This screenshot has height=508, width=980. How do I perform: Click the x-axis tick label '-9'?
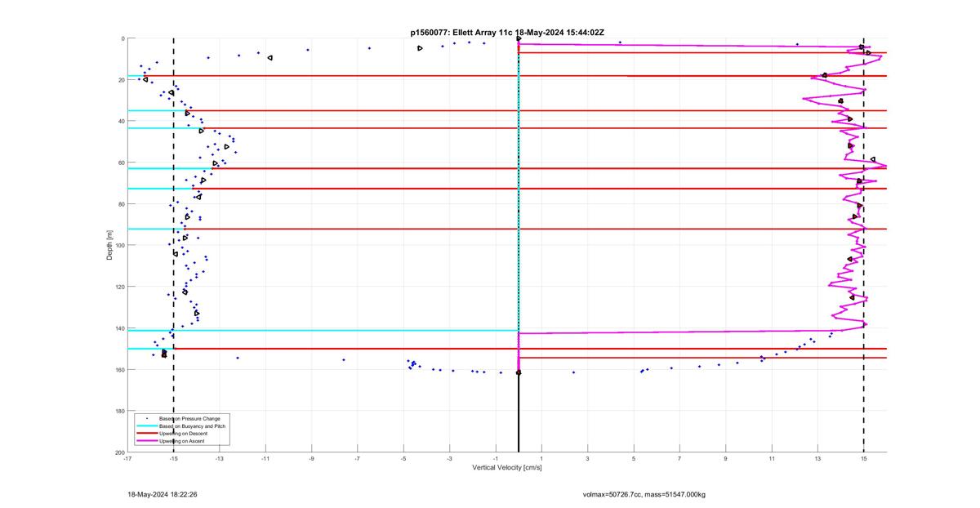[311, 459]
